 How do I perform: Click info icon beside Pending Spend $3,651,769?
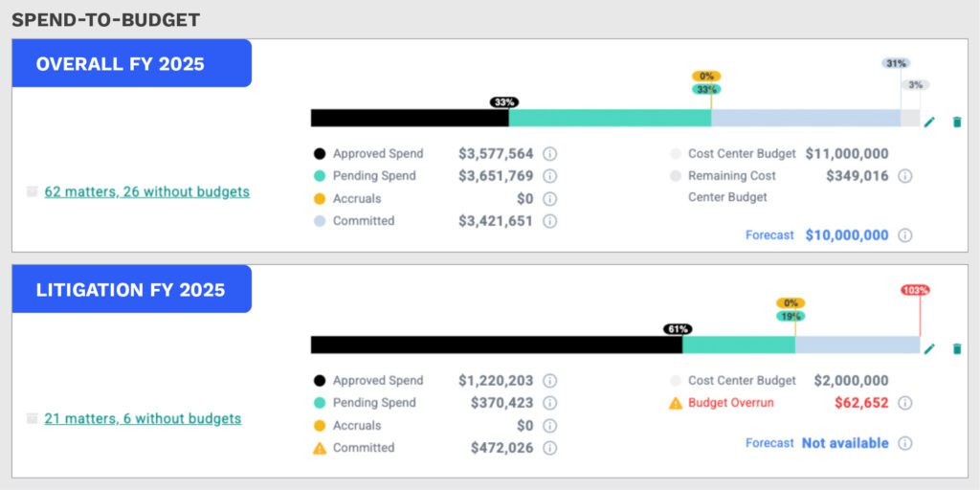point(550,176)
